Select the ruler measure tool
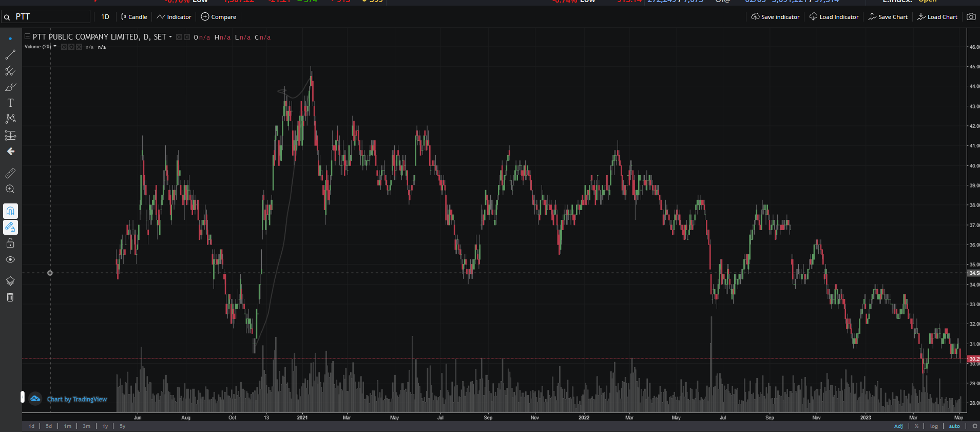This screenshot has height=432, width=980. click(10, 173)
